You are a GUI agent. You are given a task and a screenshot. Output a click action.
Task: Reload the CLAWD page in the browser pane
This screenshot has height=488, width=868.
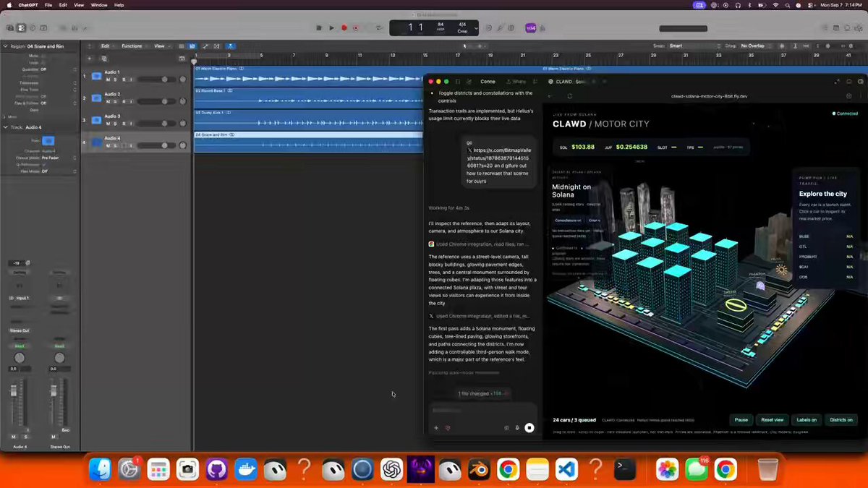(570, 95)
